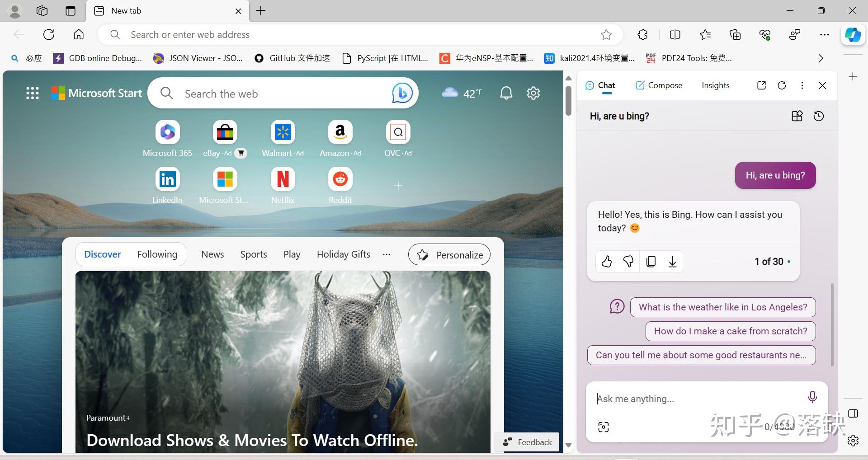Image resolution: width=868 pixels, height=460 pixels.
Task: Export the chat response with the download icon
Action: (672, 262)
